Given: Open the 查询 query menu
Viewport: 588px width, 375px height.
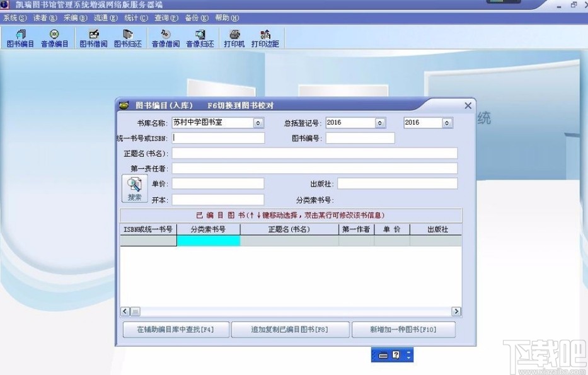Looking at the screenshot, I should 164,18.
